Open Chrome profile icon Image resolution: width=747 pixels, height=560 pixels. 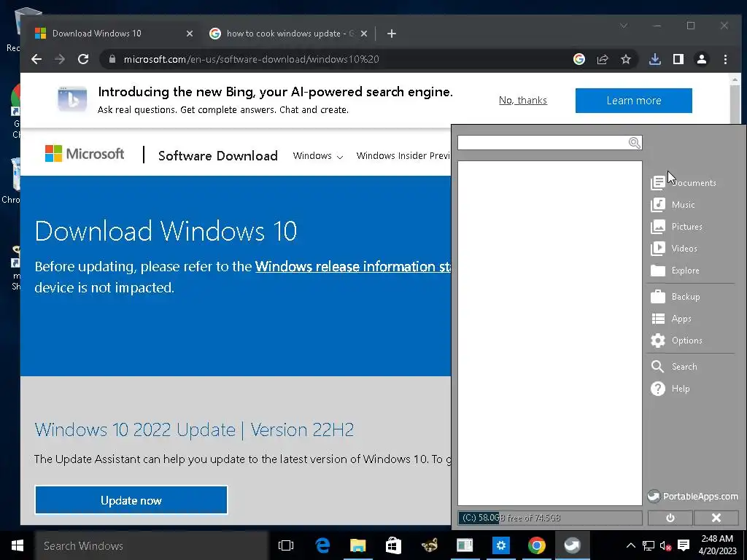point(701,59)
